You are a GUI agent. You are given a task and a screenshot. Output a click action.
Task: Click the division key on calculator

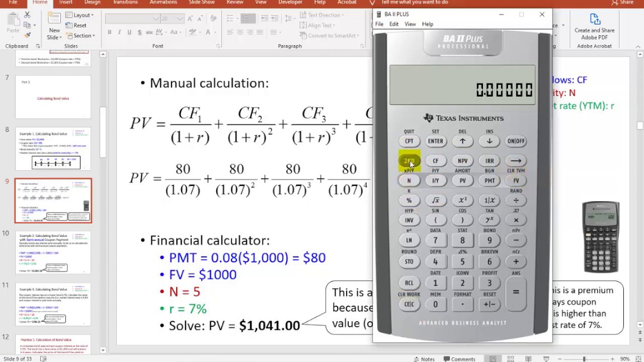point(516,200)
